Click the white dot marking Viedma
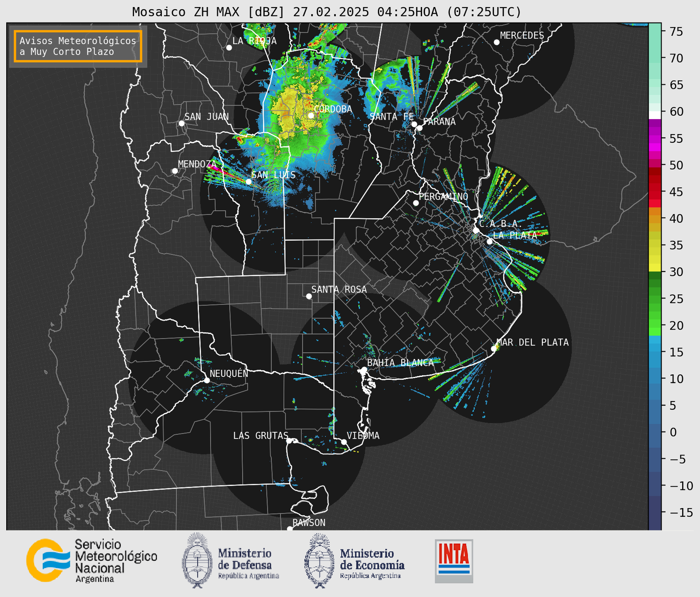Screen dimensions: 700x597 click(344, 442)
